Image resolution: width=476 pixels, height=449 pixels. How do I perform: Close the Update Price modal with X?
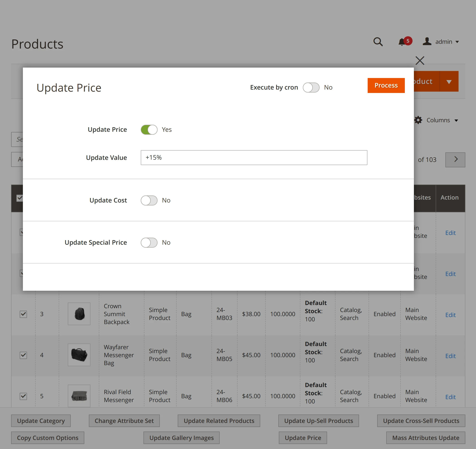click(x=420, y=61)
